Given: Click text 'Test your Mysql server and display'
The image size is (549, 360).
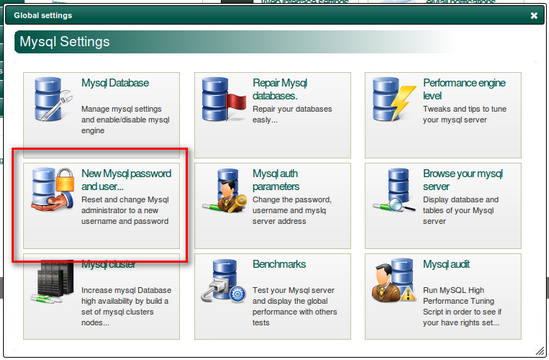Looking at the screenshot, I should coord(293,296).
